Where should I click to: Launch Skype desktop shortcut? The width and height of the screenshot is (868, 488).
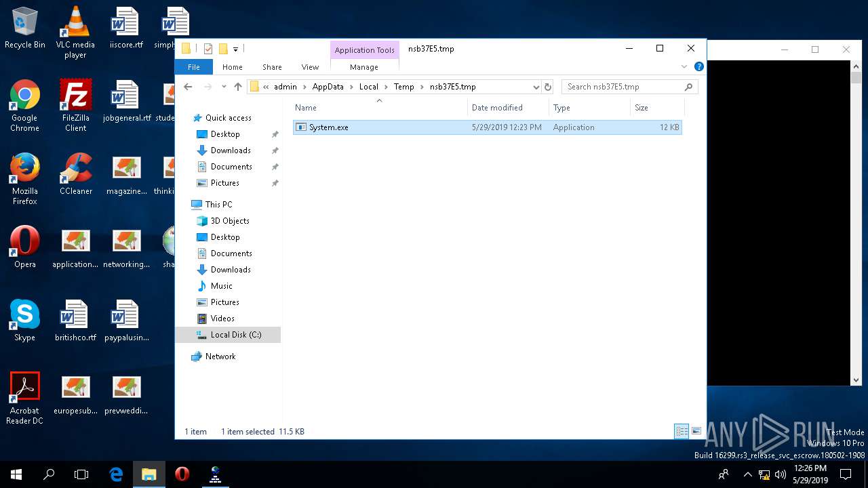pos(25,321)
